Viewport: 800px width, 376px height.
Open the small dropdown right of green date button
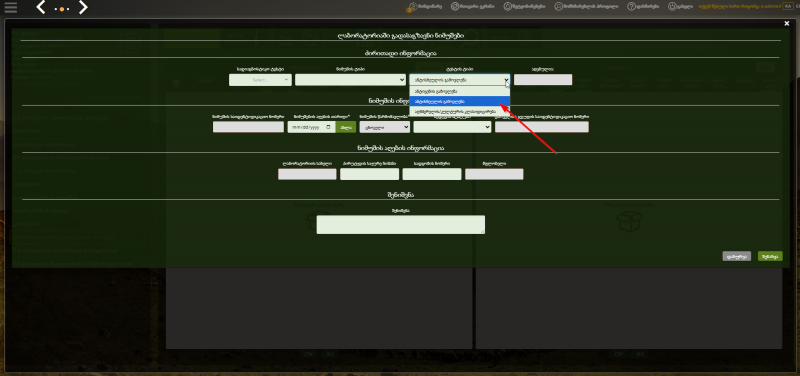[x=385, y=127]
